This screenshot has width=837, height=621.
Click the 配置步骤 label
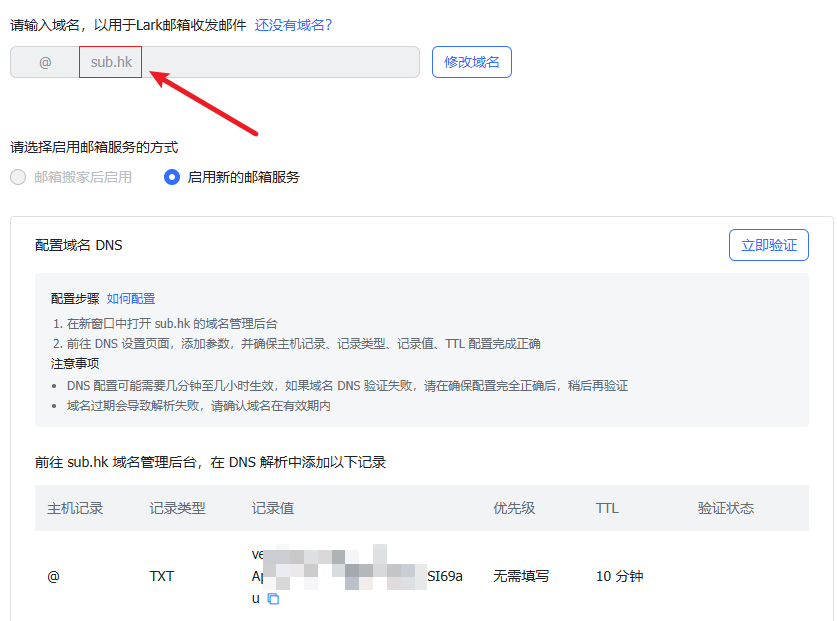coord(75,298)
